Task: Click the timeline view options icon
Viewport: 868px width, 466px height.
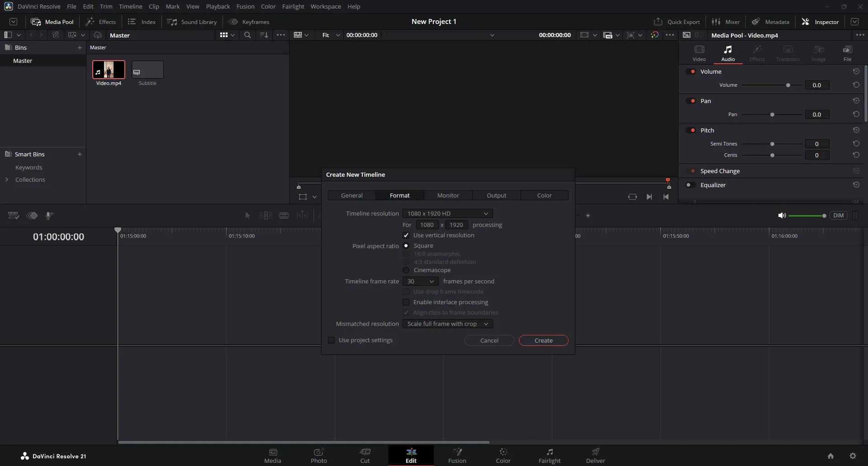Action: point(14,216)
